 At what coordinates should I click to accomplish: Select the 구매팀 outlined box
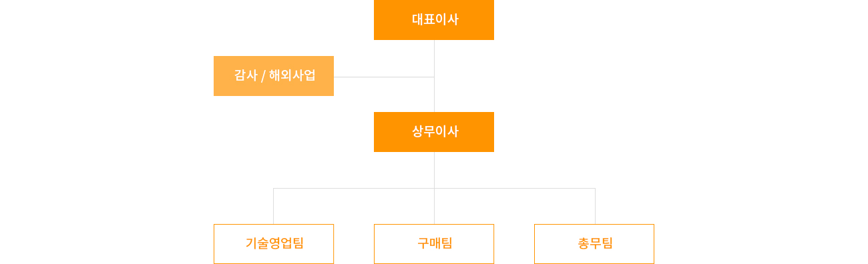coord(434,244)
